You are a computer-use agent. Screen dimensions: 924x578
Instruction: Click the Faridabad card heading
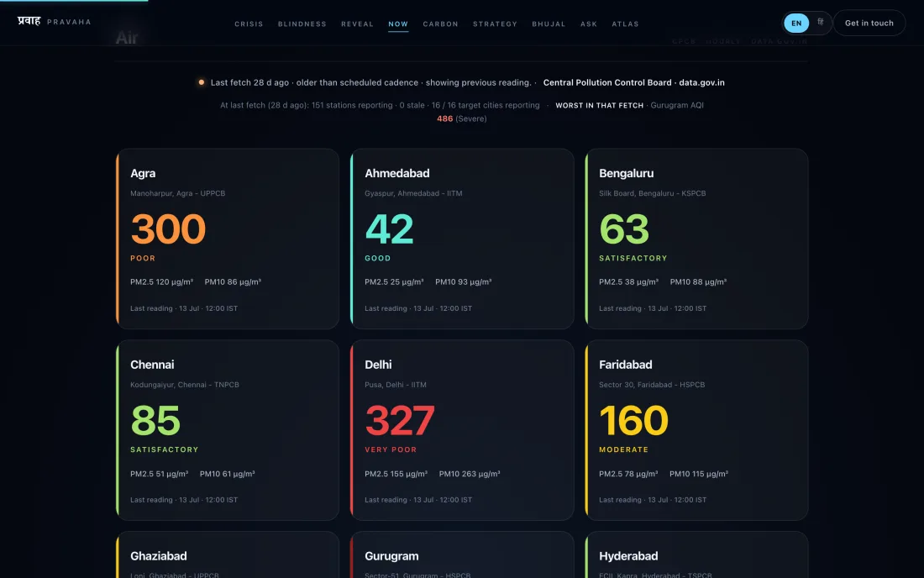point(626,365)
